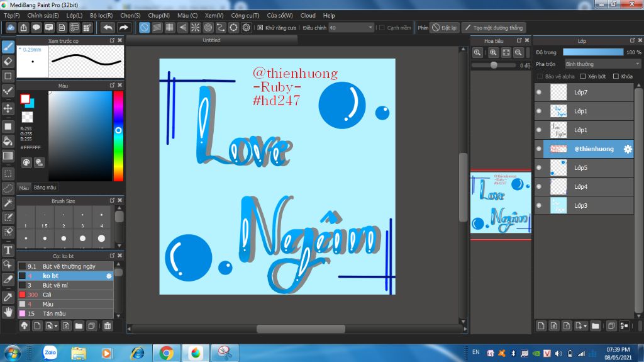Open the add-brush dropdown arrow
The image size is (644, 362).
click(56, 326)
